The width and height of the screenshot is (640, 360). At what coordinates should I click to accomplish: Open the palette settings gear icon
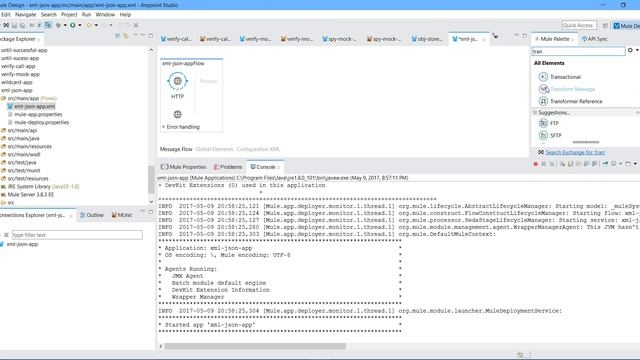[x=630, y=50]
